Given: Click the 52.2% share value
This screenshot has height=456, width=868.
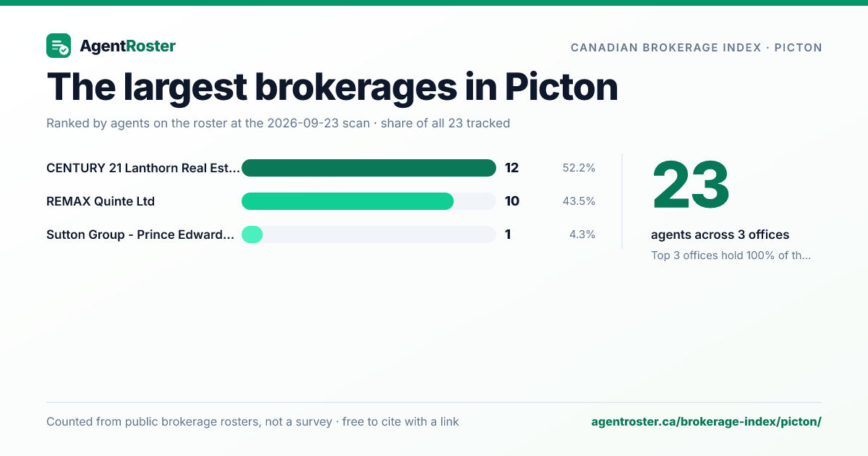Looking at the screenshot, I should point(579,168).
